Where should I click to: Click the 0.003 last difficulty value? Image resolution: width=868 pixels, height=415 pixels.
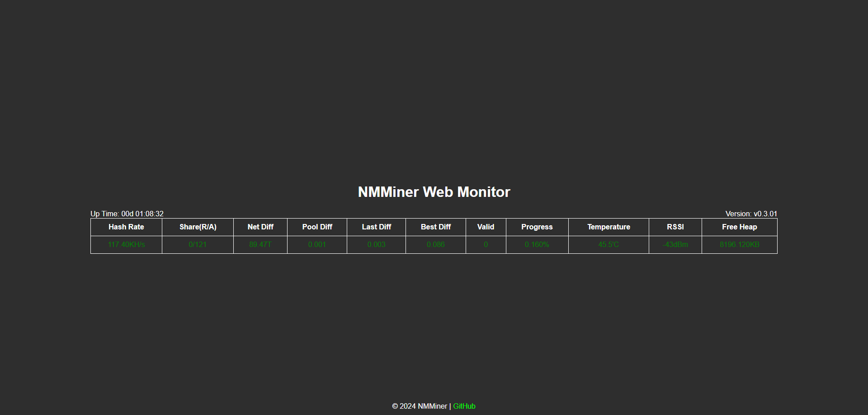pos(376,244)
